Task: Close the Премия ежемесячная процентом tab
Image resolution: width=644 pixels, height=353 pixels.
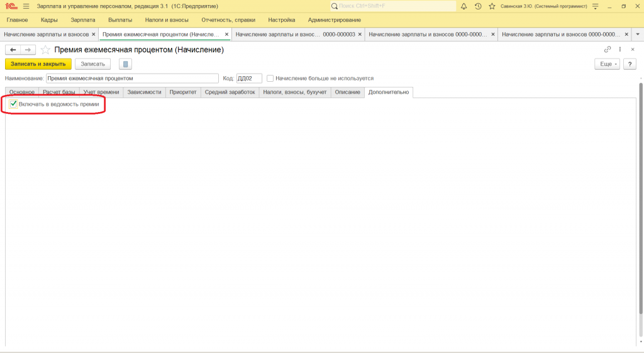Action: coord(226,35)
